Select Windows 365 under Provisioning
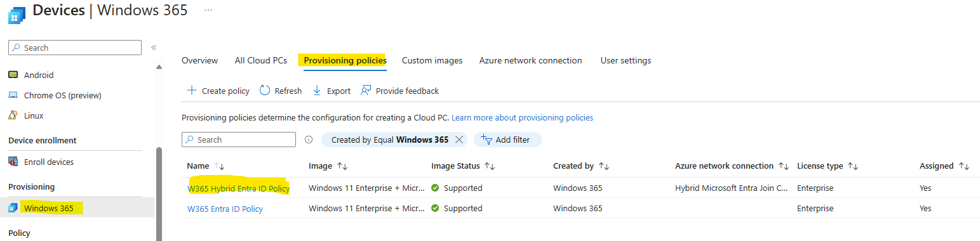 point(49,208)
